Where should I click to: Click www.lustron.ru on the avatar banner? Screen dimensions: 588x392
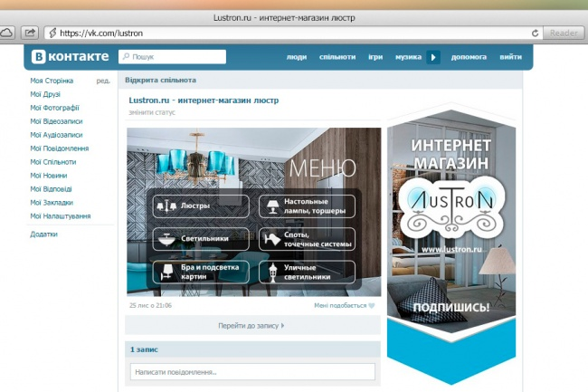coord(451,249)
